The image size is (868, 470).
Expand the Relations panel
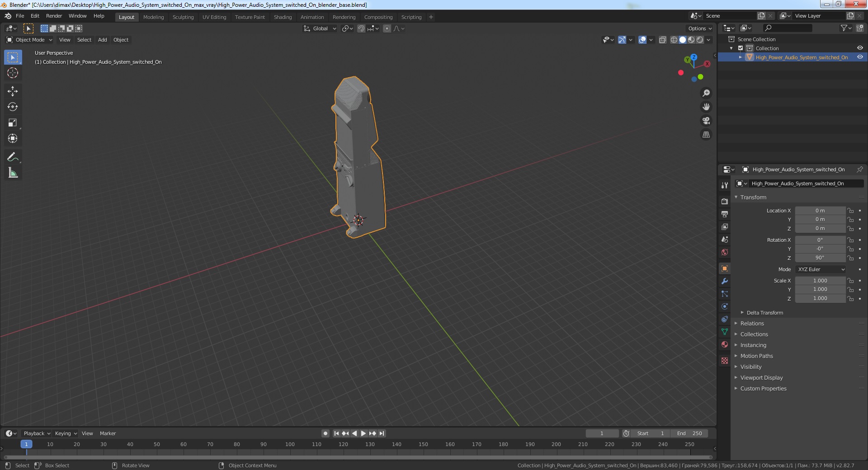pos(752,324)
